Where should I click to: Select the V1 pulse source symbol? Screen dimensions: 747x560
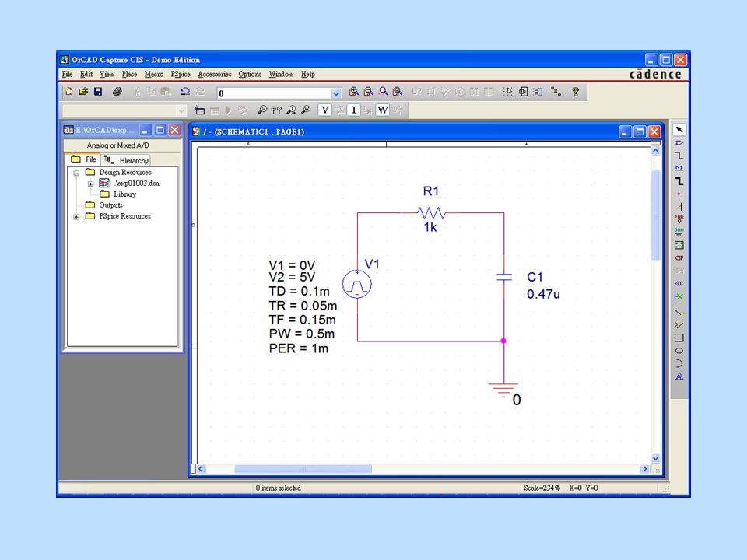(x=357, y=285)
